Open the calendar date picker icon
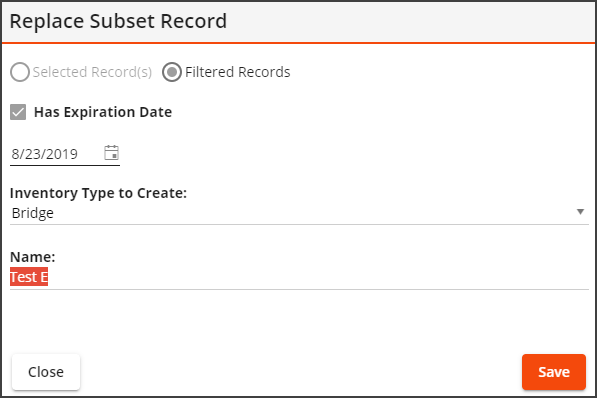Image resolution: width=597 pixels, height=398 pixels. tap(111, 153)
